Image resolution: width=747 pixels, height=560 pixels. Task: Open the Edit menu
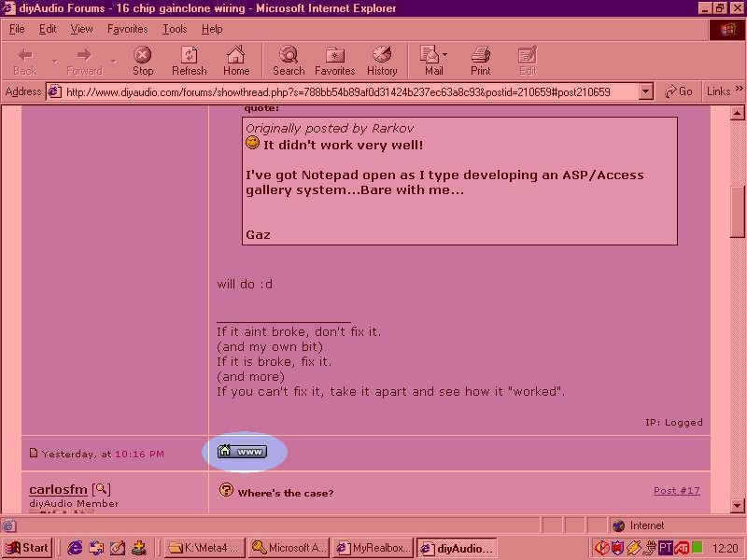(48, 29)
